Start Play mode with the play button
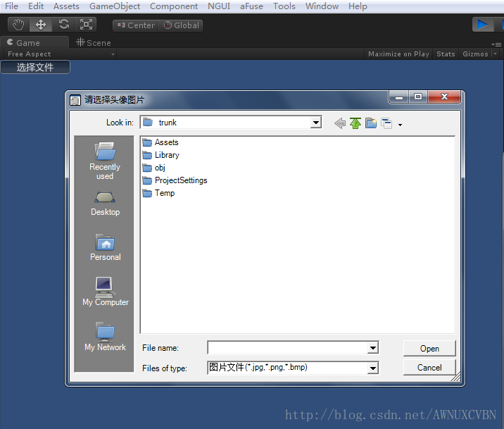 [x=482, y=25]
